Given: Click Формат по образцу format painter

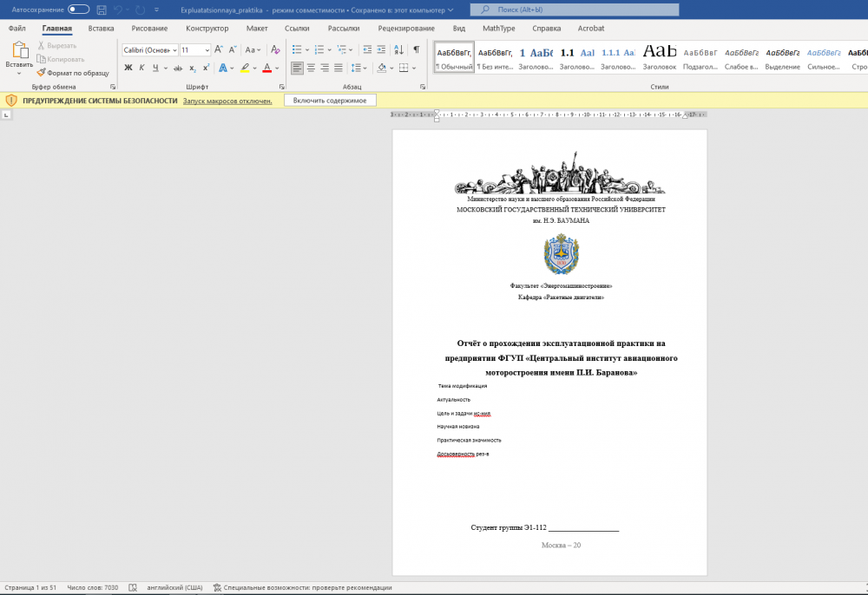Looking at the screenshot, I should coord(73,73).
